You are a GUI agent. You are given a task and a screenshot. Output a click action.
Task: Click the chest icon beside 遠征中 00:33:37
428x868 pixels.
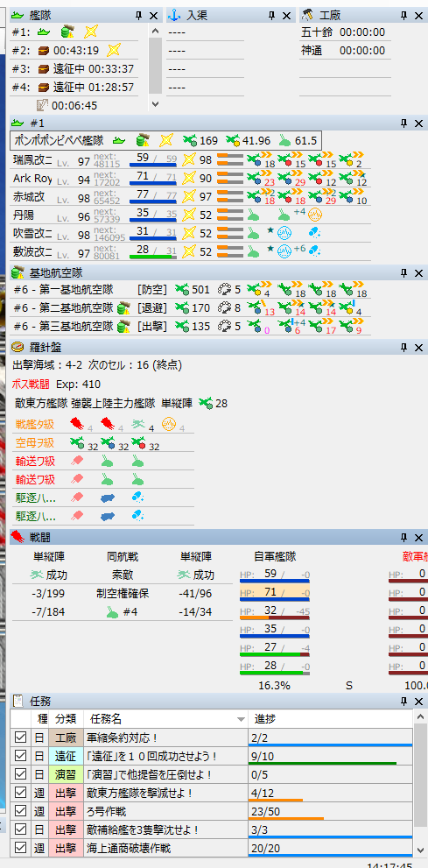(x=45, y=69)
